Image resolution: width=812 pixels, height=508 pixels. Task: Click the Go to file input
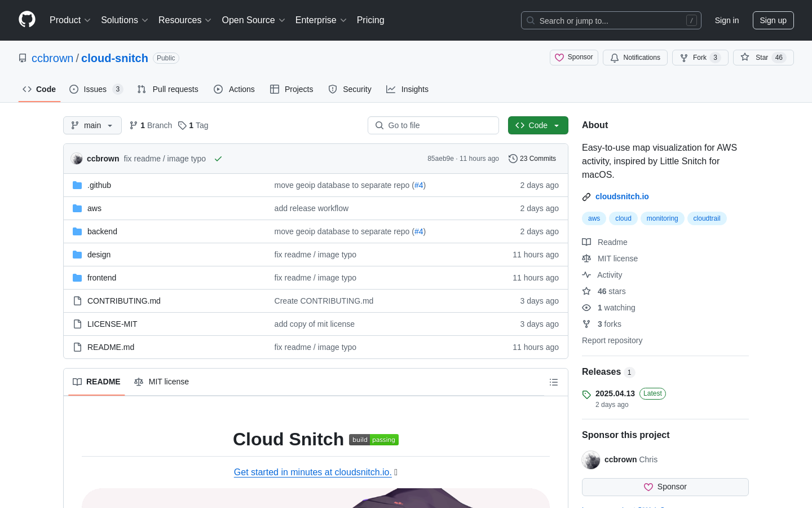(x=433, y=125)
